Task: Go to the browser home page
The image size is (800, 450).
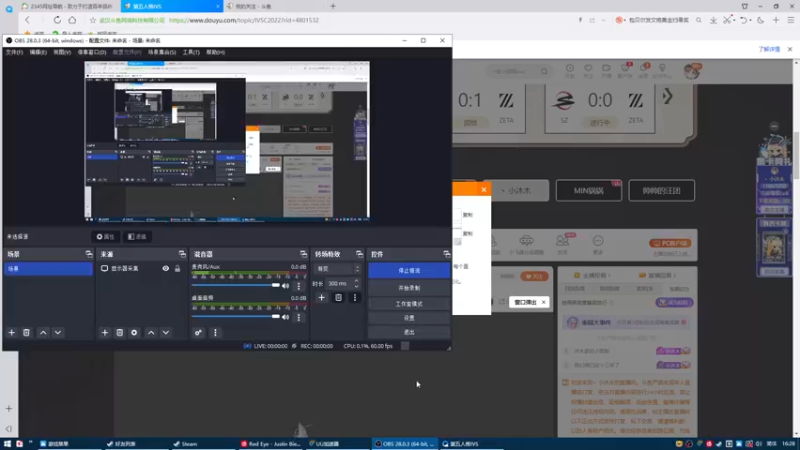Action: click(72, 20)
